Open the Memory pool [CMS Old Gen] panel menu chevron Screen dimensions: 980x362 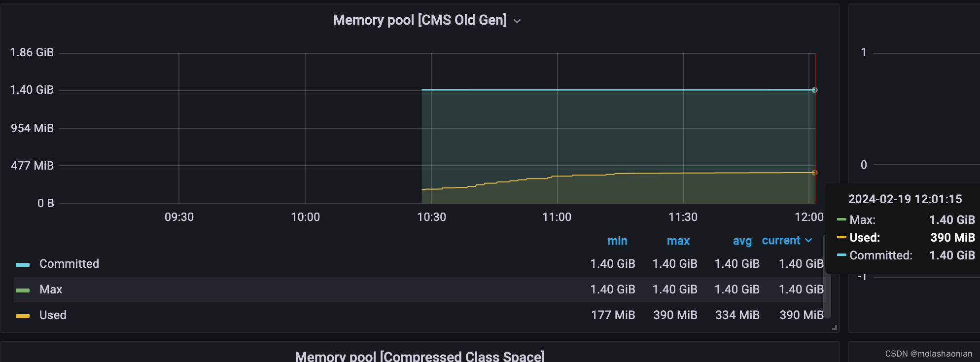pos(517,21)
